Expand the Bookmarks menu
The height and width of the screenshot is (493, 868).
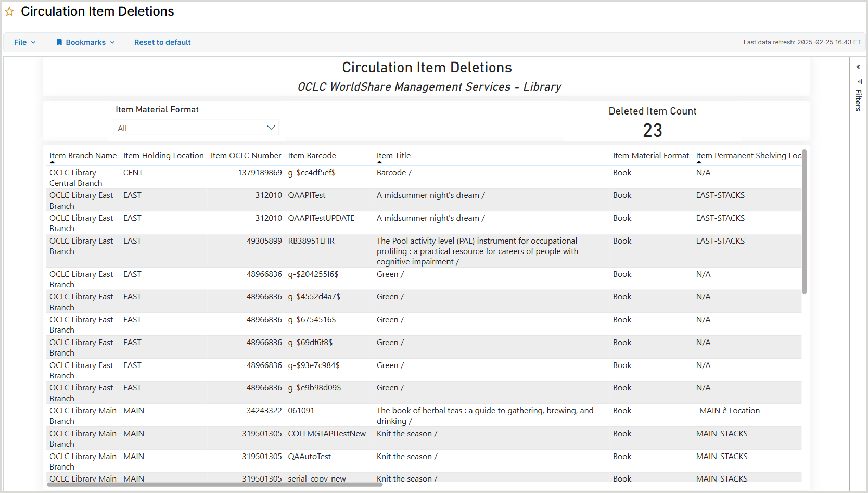coord(85,42)
